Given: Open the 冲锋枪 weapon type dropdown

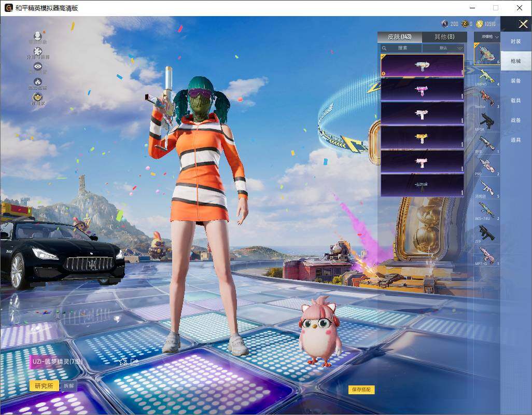Looking at the screenshot, I should coord(487,37).
